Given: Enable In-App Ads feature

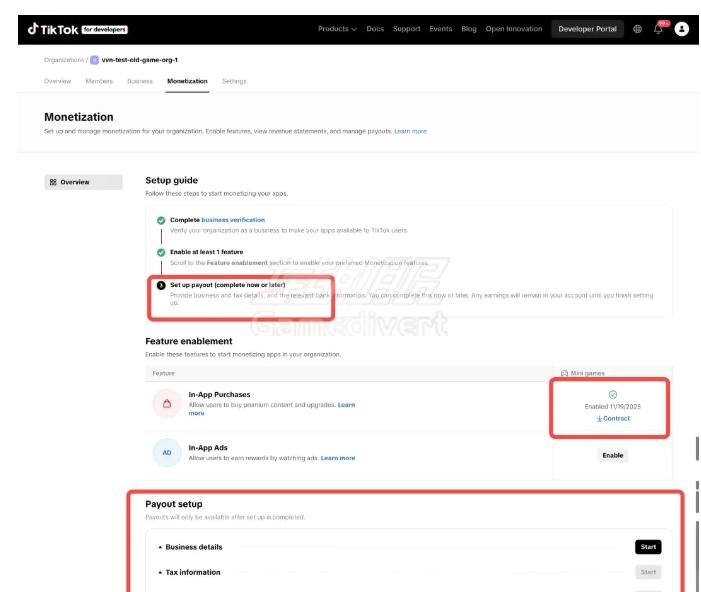Looking at the screenshot, I should (x=612, y=455).
